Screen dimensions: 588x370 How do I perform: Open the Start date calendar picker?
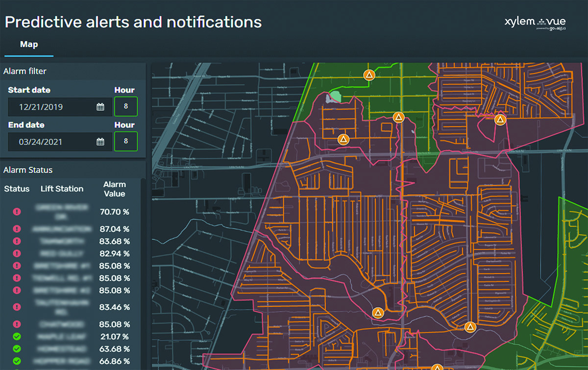[x=100, y=107]
